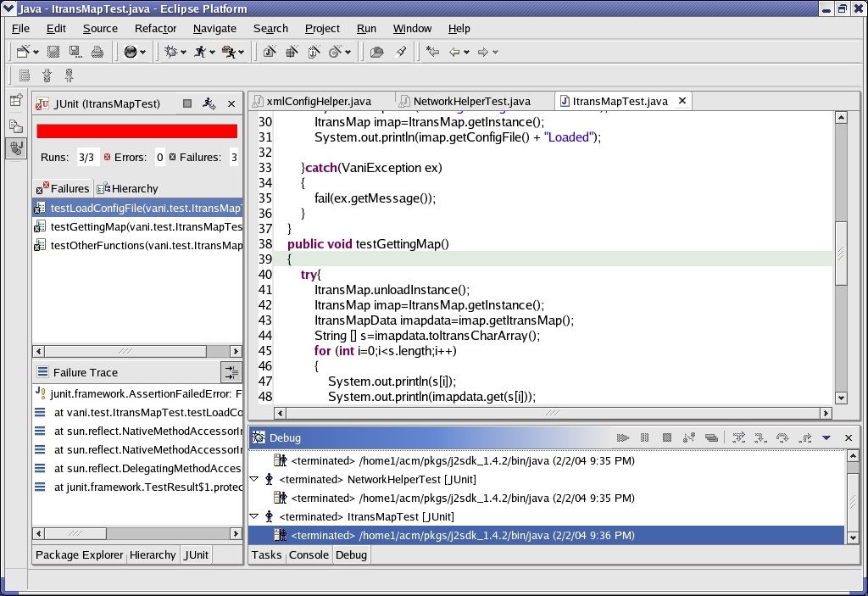This screenshot has height=596, width=868.
Task: Switch to Hierarchy tab in JUnit view
Action: 128,188
